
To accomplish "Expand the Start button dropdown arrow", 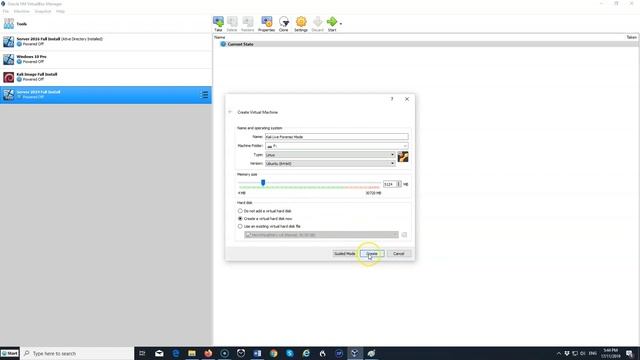I will tap(341, 24).
